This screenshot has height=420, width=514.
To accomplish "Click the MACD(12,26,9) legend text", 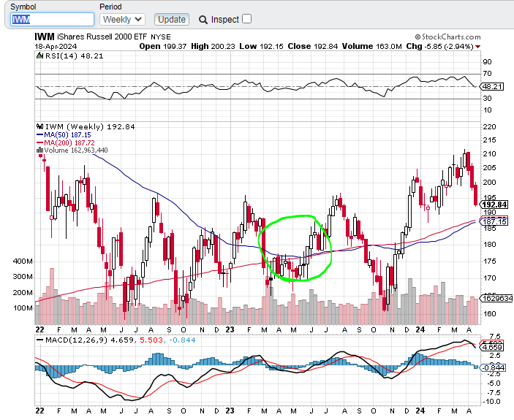I will pyautogui.click(x=77, y=340).
